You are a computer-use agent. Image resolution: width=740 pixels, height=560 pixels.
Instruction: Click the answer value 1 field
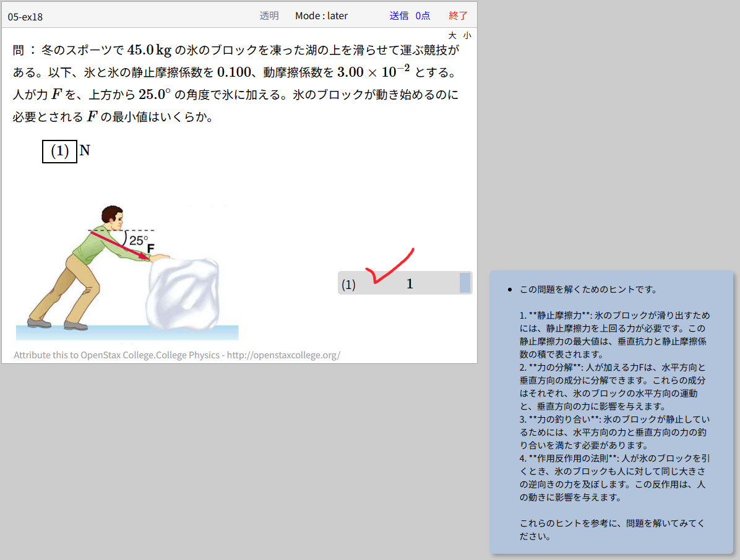pyautogui.click(x=409, y=283)
